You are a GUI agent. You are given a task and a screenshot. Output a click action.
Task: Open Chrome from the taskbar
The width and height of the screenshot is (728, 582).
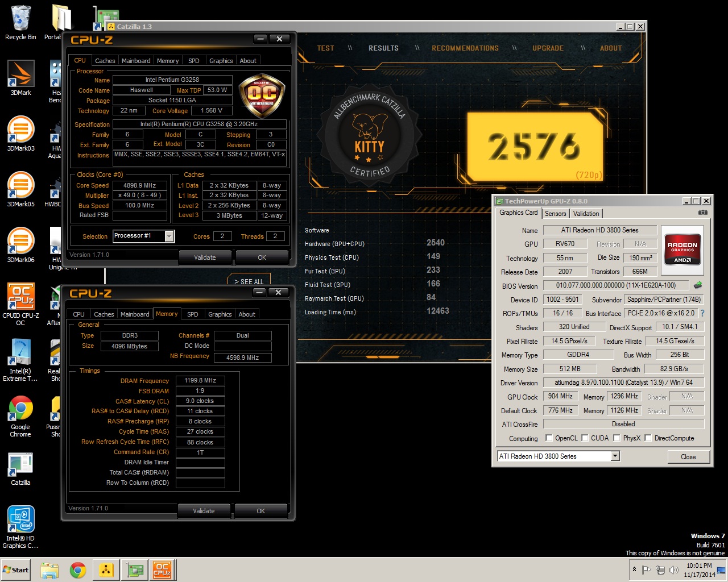click(x=78, y=570)
